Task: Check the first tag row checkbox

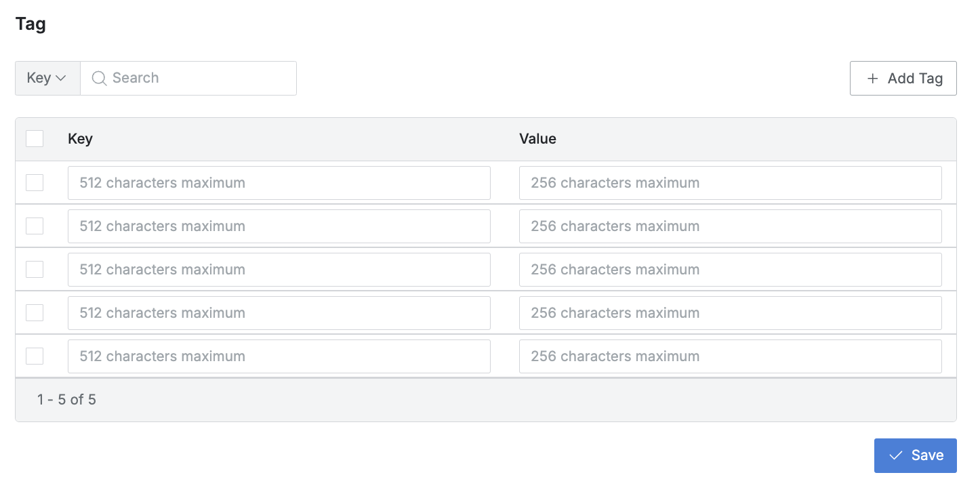Action: pyautogui.click(x=35, y=183)
